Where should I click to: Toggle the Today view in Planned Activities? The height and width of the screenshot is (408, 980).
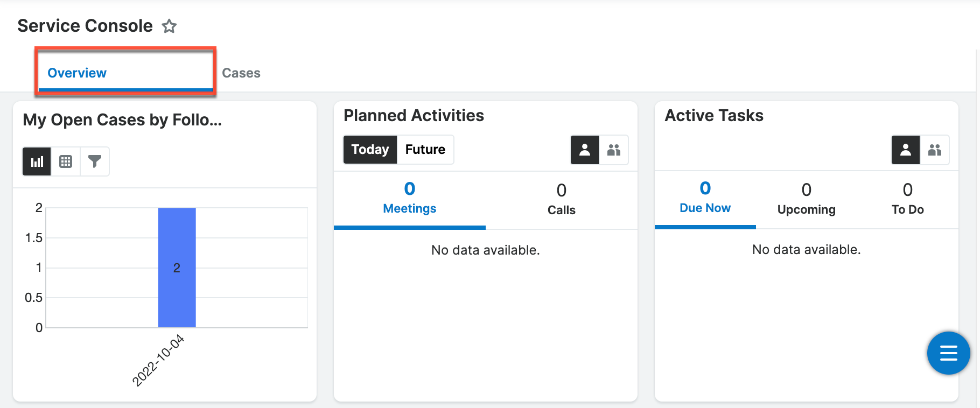pos(369,150)
